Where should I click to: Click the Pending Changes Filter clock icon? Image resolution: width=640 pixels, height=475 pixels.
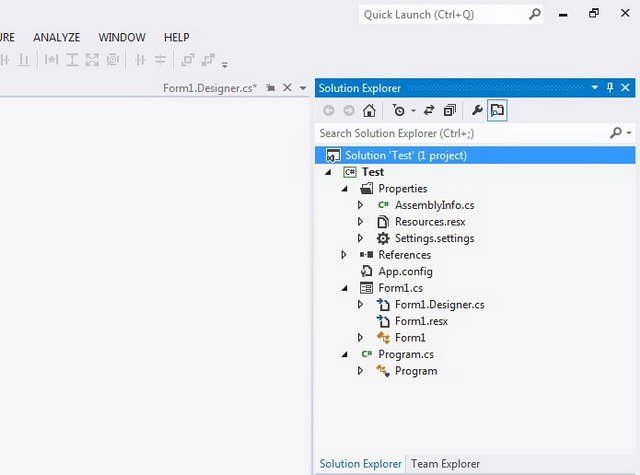coord(400,111)
